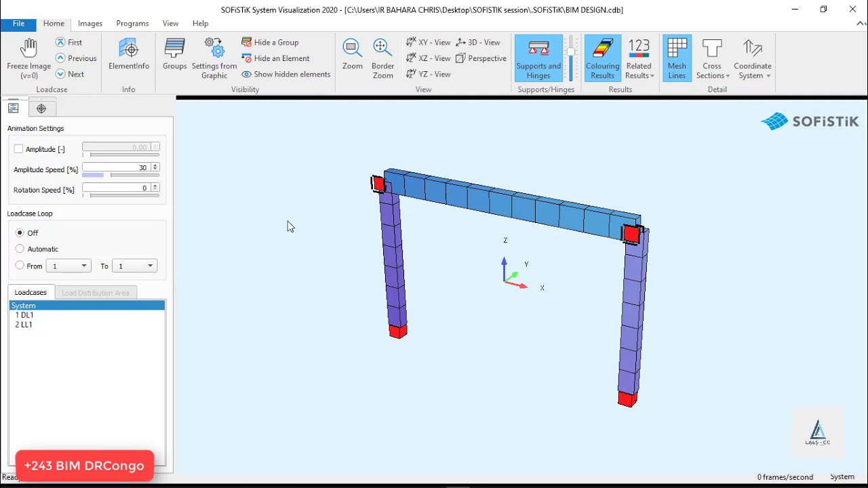This screenshot has height=488, width=868.
Task: Select the Automatic loadcase loop option
Action: tap(20, 249)
